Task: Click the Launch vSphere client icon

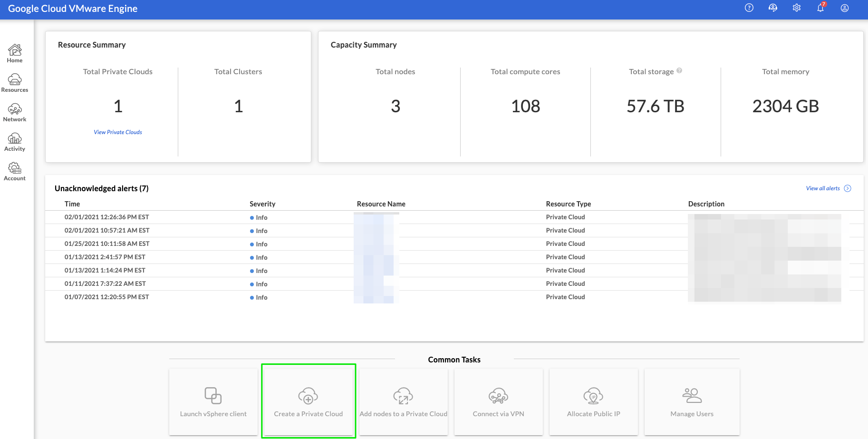Action: click(x=213, y=396)
